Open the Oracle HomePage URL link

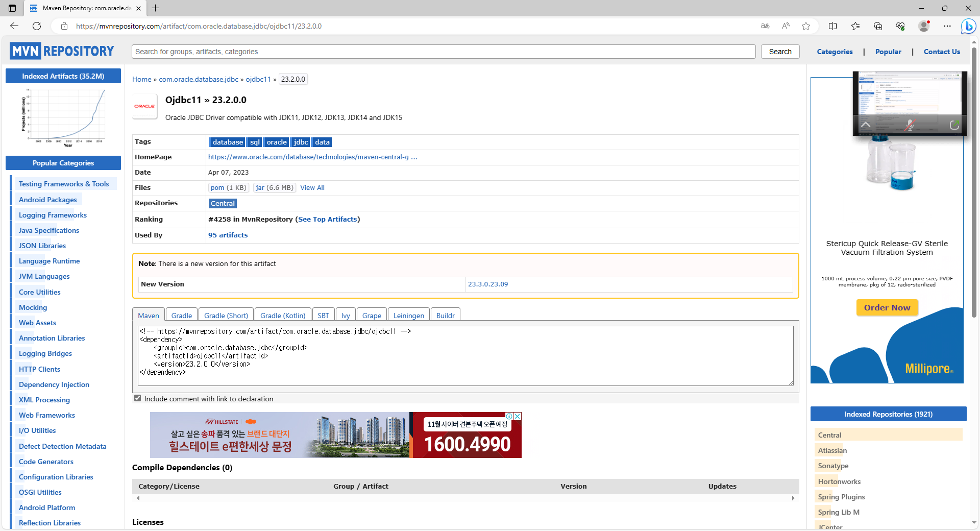312,157
